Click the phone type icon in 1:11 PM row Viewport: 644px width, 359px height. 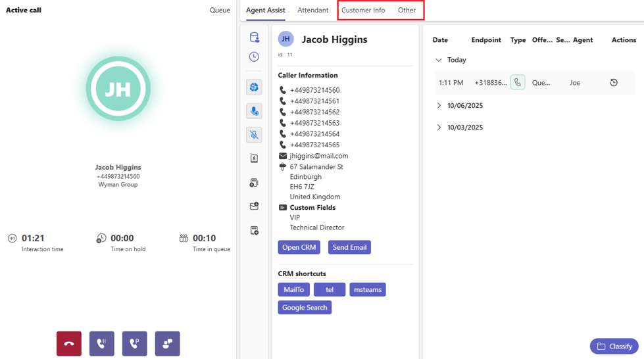coord(518,82)
